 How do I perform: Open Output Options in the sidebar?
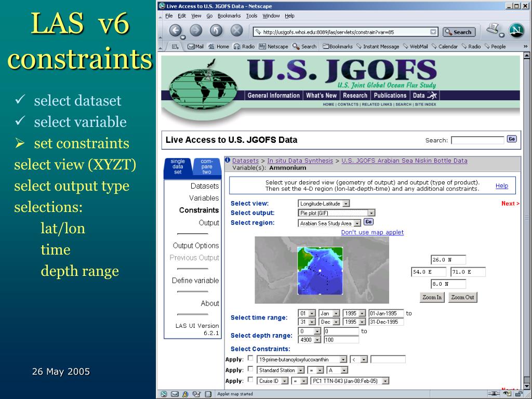[x=196, y=246]
